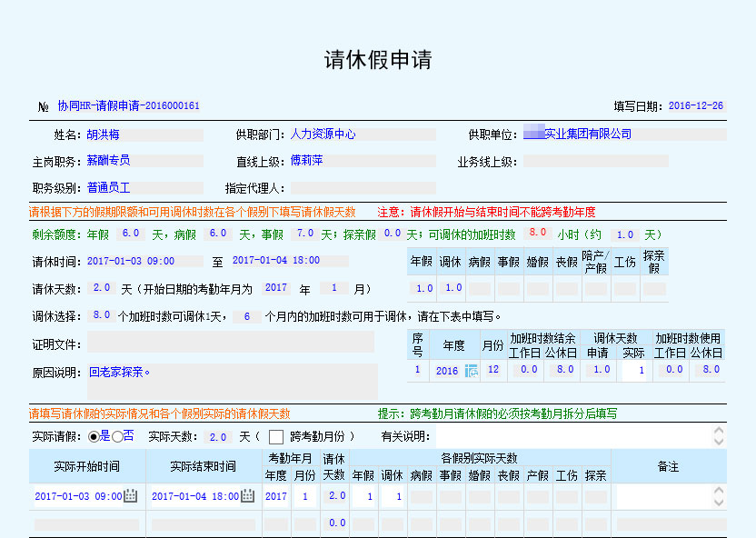The image size is (756, 538).
Task: Select the 否 radio for 实际请假
Action: pyautogui.click(x=117, y=437)
